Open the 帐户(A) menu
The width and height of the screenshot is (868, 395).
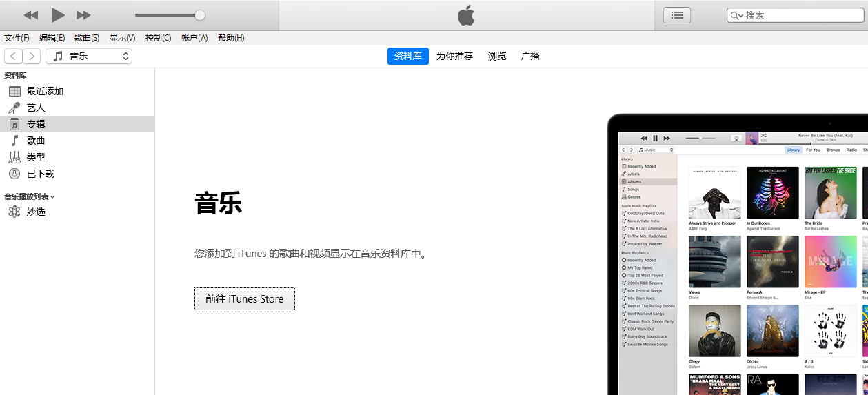point(194,38)
